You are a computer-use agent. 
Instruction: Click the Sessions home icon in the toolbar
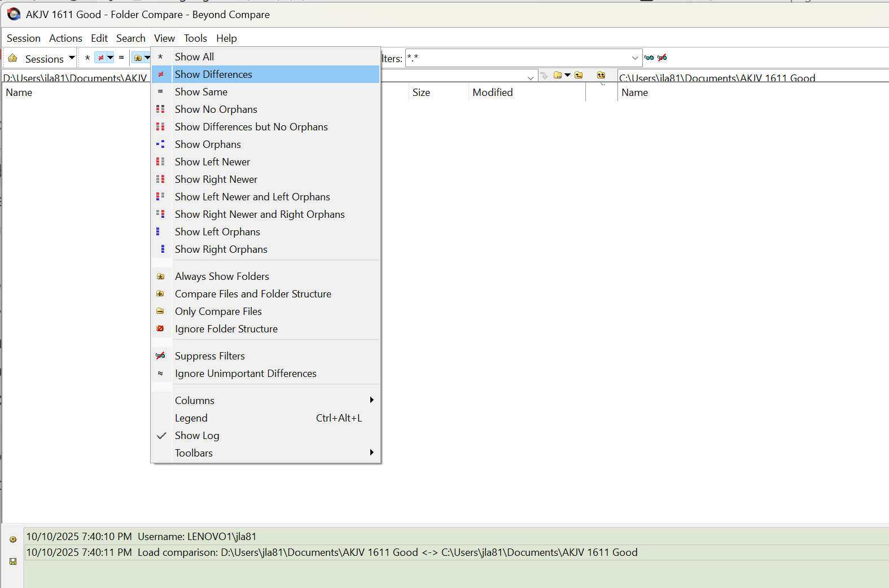coord(12,58)
